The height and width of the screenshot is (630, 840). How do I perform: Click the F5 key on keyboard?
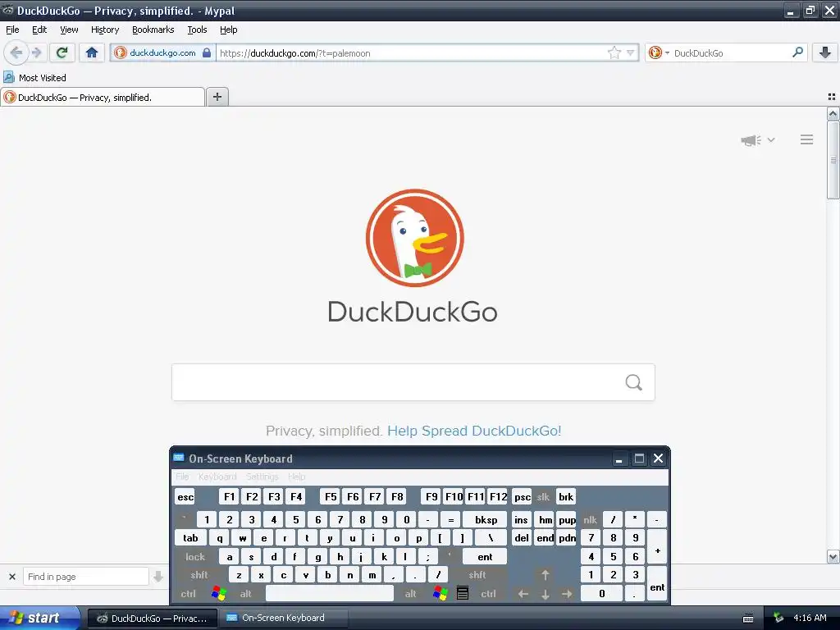click(331, 496)
